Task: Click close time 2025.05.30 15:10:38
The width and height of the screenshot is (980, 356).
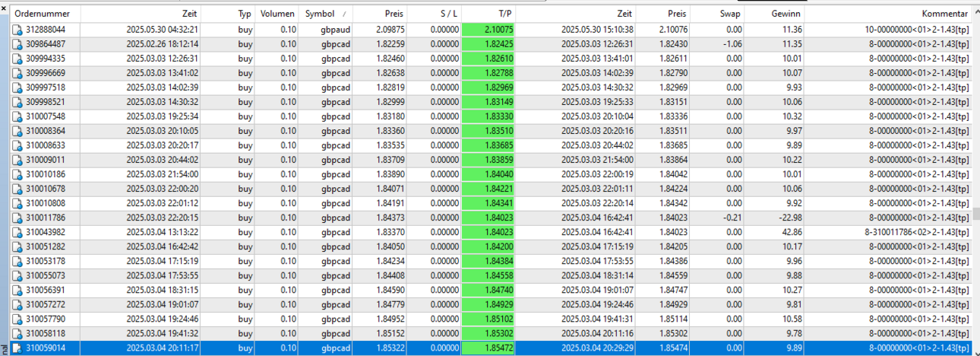Action: [597, 30]
